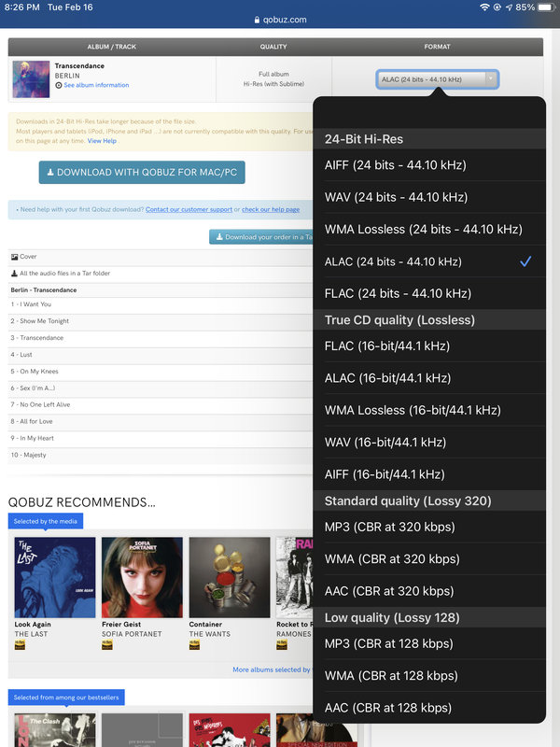This screenshot has height=747, width=560.
Task: Click the Cover image icon row
Action: [161, 257]
